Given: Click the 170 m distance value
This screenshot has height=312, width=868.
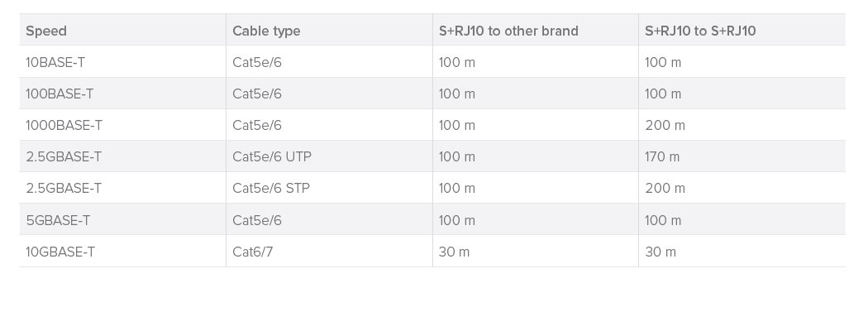Looking at the screenshot, I should tap(662, 157).
